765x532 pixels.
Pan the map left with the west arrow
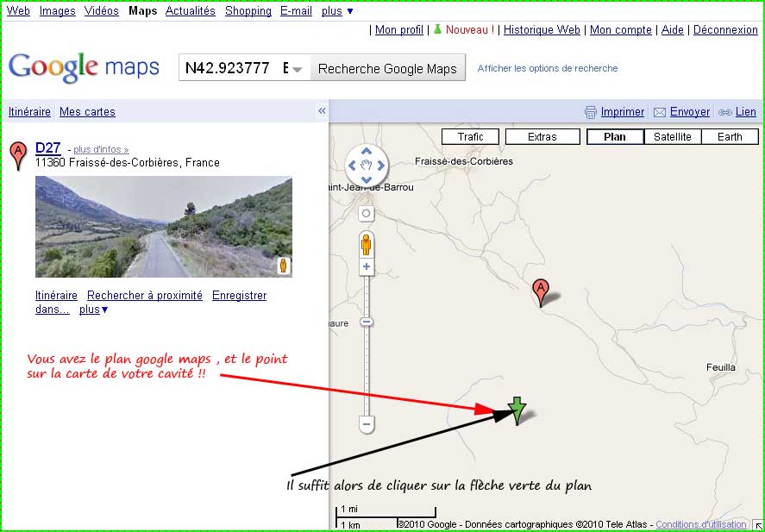[x=352, y=166]
